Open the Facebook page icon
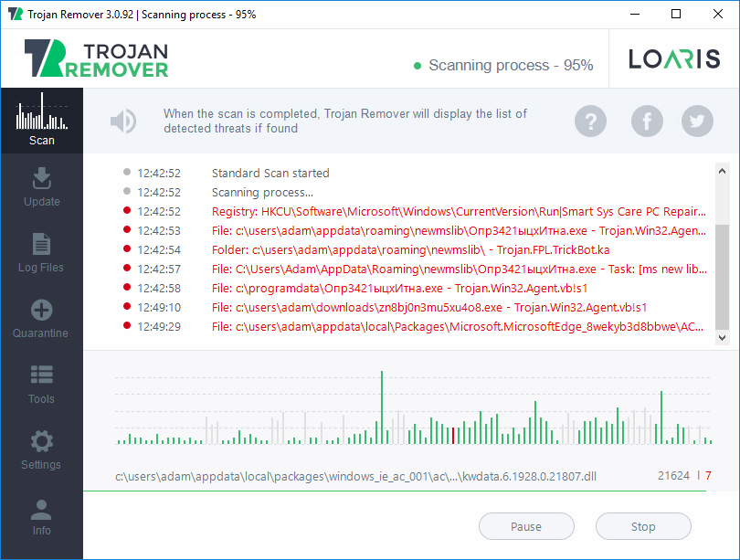The width and height of the screenshot is (740, 560). coord(647,122)
